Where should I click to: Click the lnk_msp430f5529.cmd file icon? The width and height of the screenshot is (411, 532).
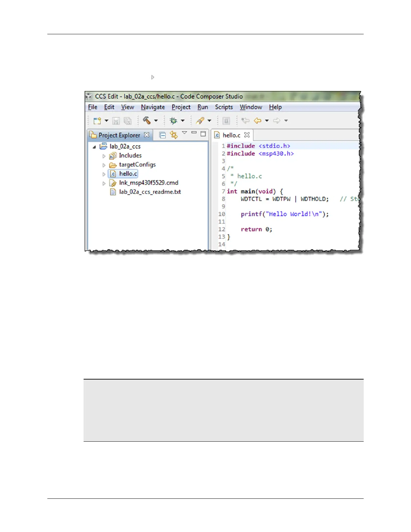tap(113, 183)
